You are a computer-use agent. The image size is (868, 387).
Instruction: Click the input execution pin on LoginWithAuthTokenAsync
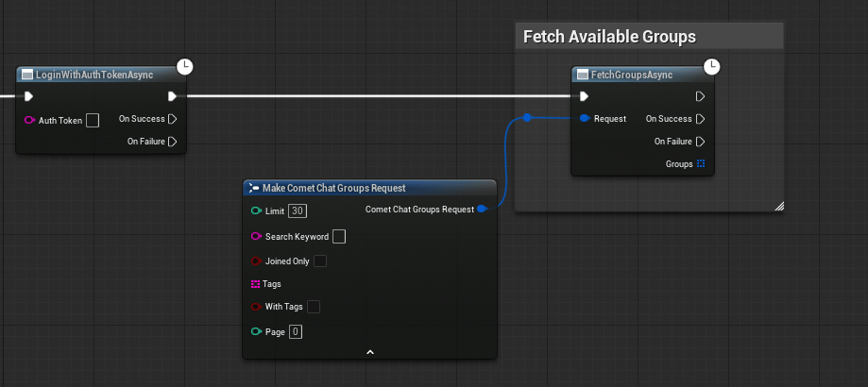pos(28,96)
